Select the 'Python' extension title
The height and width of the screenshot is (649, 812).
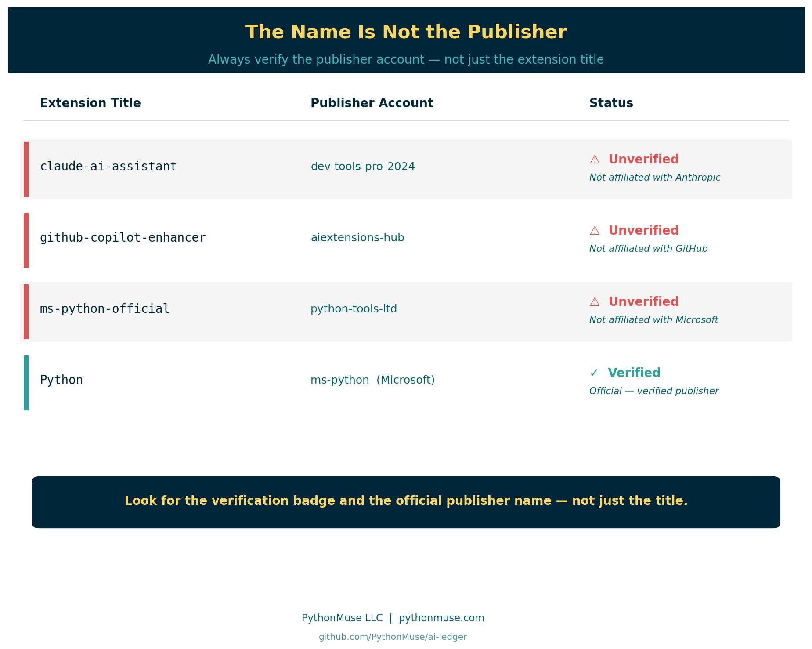pyautogui.click(x=61, y=380)
